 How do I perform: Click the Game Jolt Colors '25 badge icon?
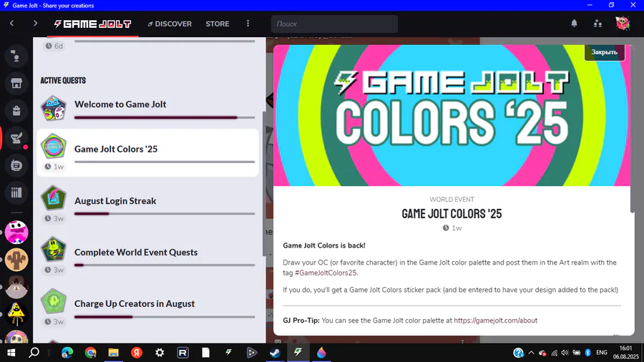(x=54, y=146)
